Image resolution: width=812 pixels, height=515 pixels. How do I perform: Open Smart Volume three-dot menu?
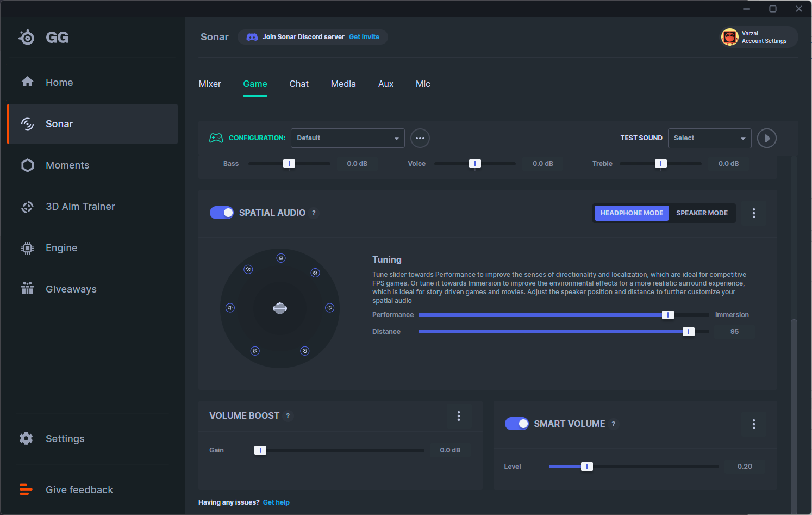click(754, 424)
